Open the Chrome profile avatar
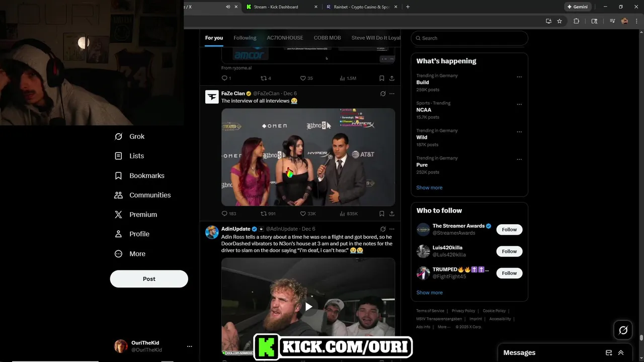This screenshot has height=362, width=644. pos(624,21)
